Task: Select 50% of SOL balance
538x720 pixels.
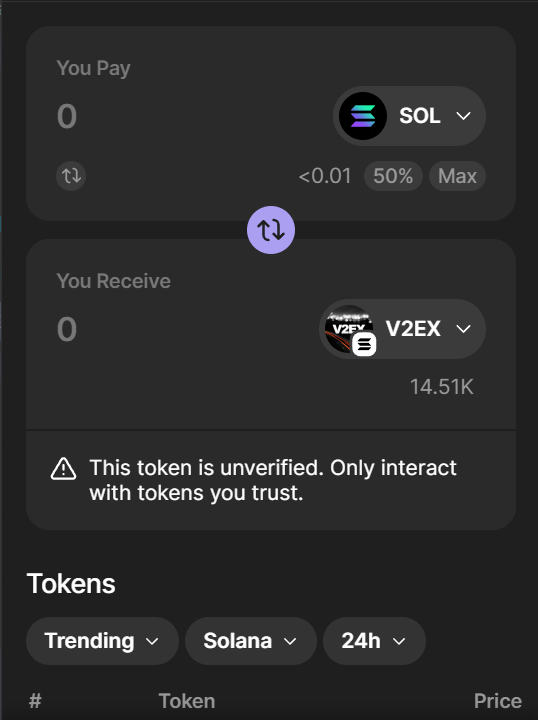Action: 393,176
